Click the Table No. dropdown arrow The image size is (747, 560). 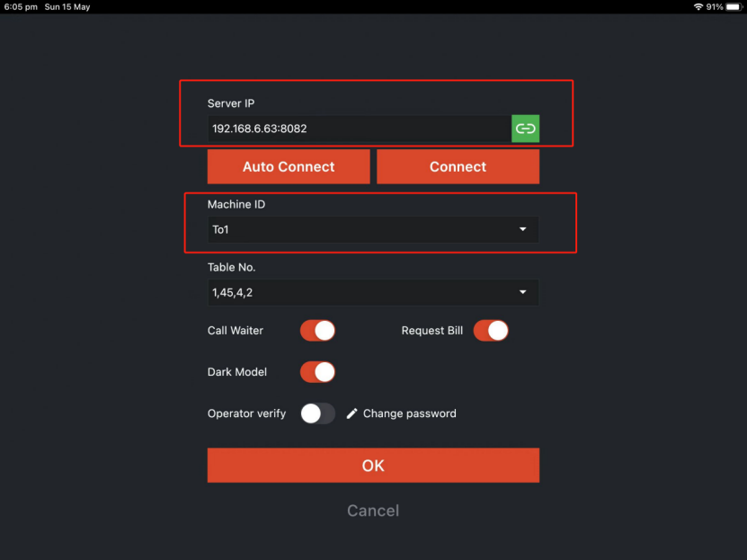coord(523,292)
